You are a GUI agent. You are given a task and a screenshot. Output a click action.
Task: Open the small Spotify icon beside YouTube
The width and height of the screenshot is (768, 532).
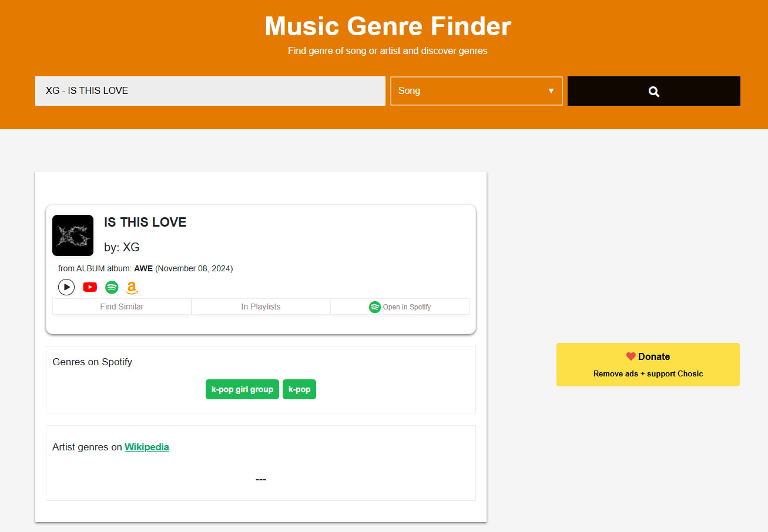coord(112,287)
